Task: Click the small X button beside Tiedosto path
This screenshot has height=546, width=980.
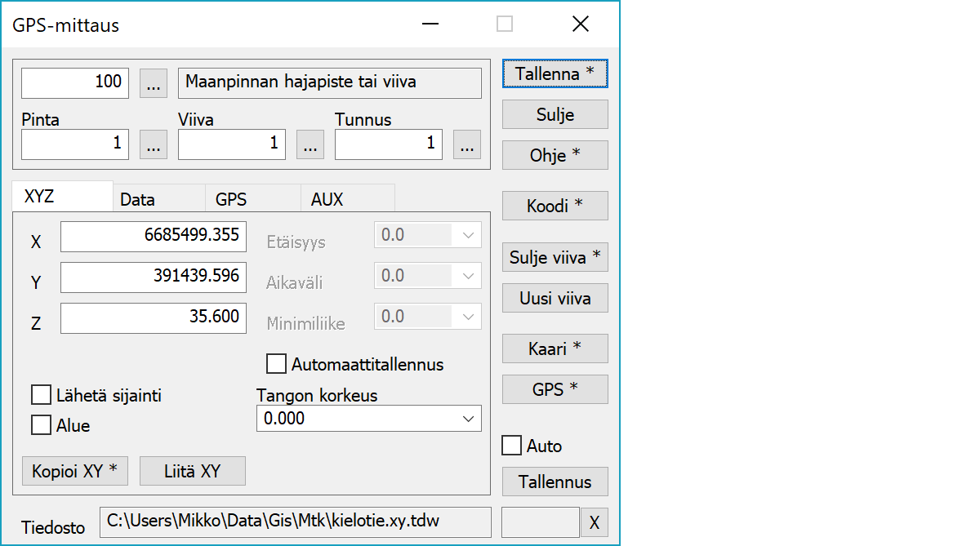Action: click(x=594, y=523)
